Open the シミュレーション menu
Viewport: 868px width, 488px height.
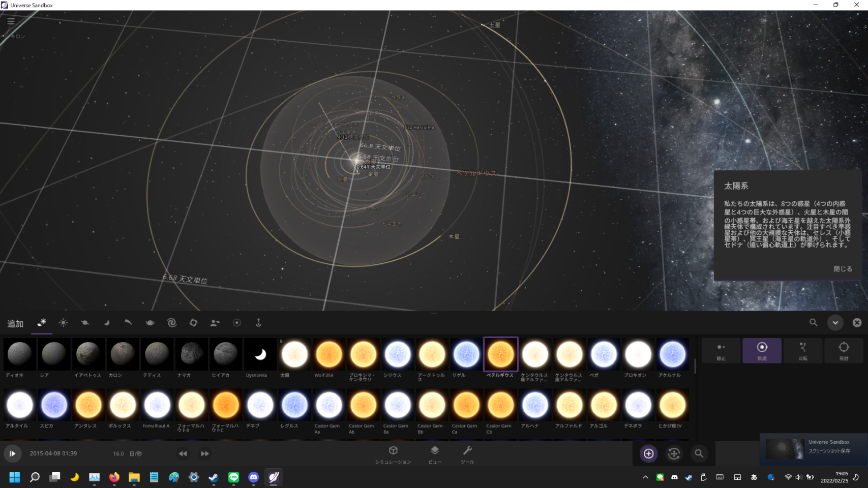[x=393, y=454]
